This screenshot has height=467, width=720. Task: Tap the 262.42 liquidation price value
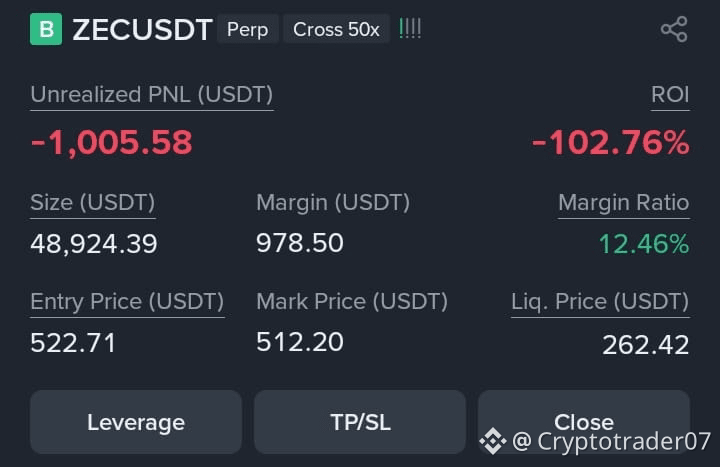click(646, 344)
